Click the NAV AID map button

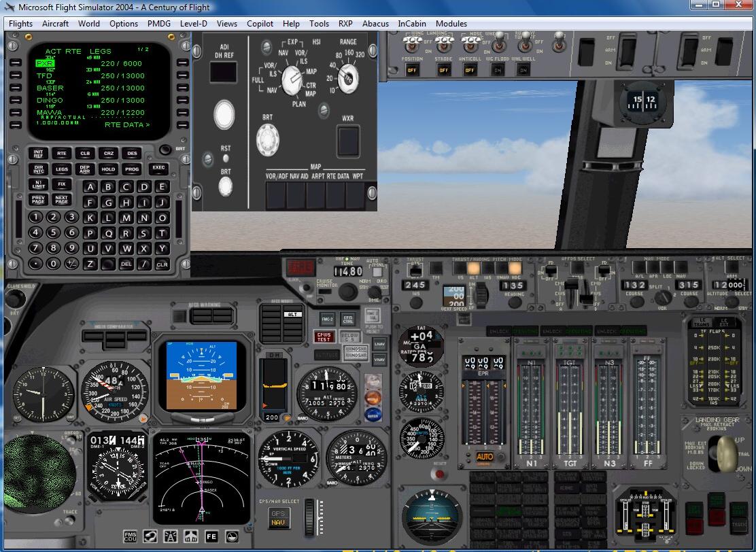(296, 195)
